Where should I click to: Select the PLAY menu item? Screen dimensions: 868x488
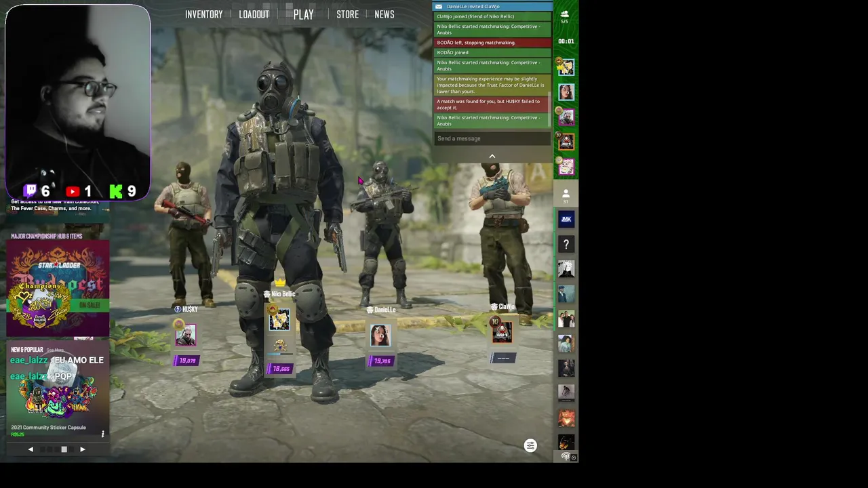click(303, 14)
